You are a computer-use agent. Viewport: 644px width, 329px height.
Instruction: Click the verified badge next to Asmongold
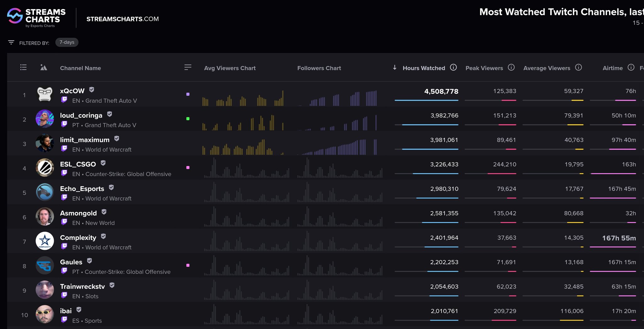coord(104,212)
